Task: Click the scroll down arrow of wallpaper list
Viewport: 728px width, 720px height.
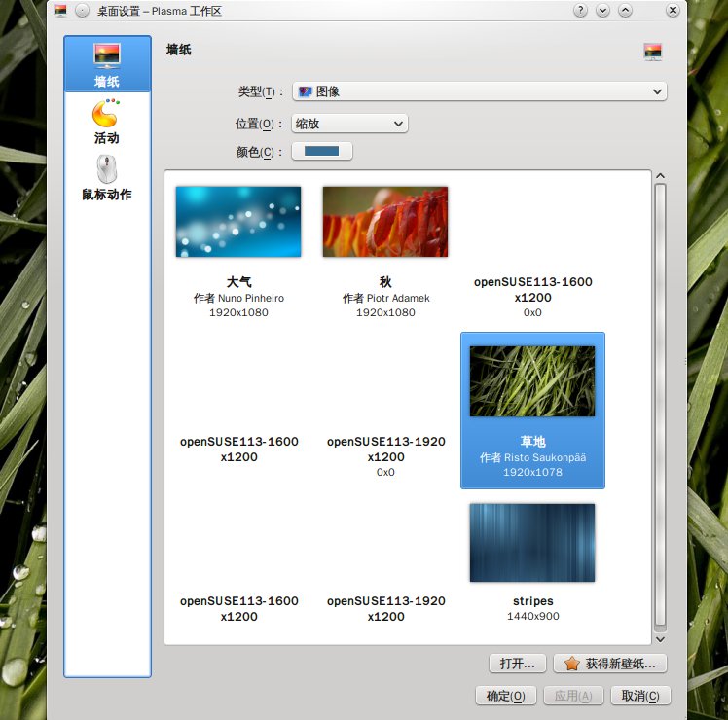Action: pos(660,639)
